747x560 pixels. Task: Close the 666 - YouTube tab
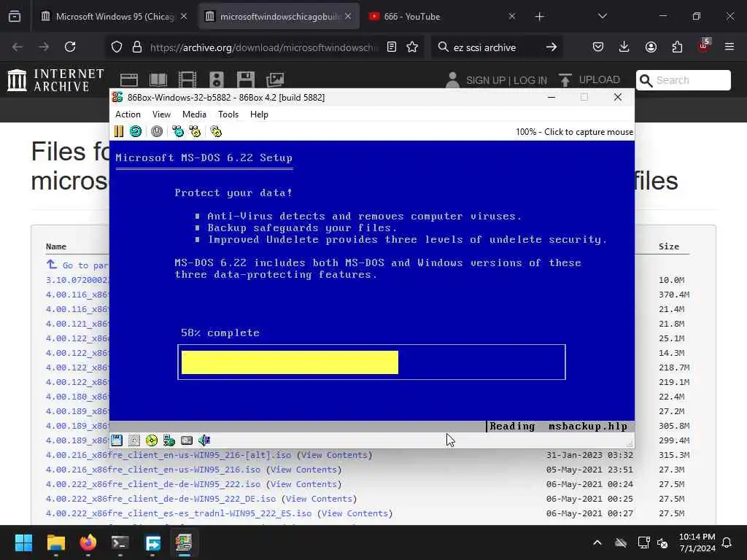coord(511,16)
